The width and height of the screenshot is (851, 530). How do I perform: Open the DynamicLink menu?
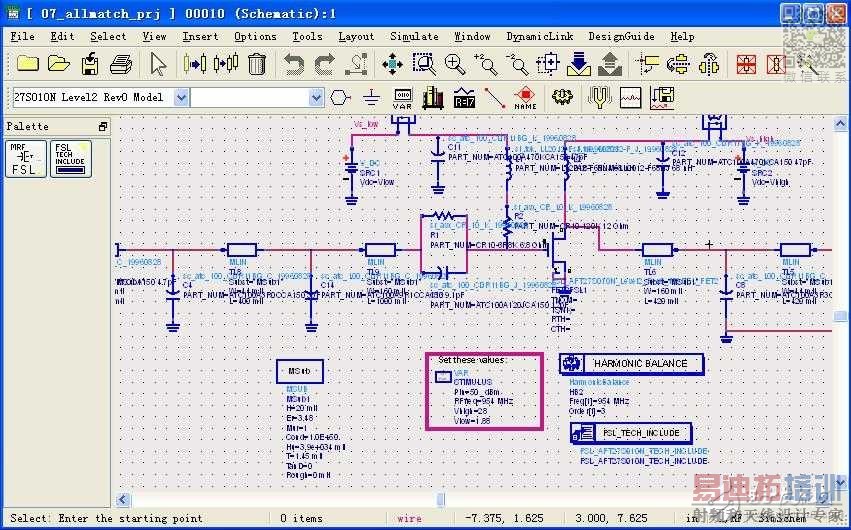(539, 36)
